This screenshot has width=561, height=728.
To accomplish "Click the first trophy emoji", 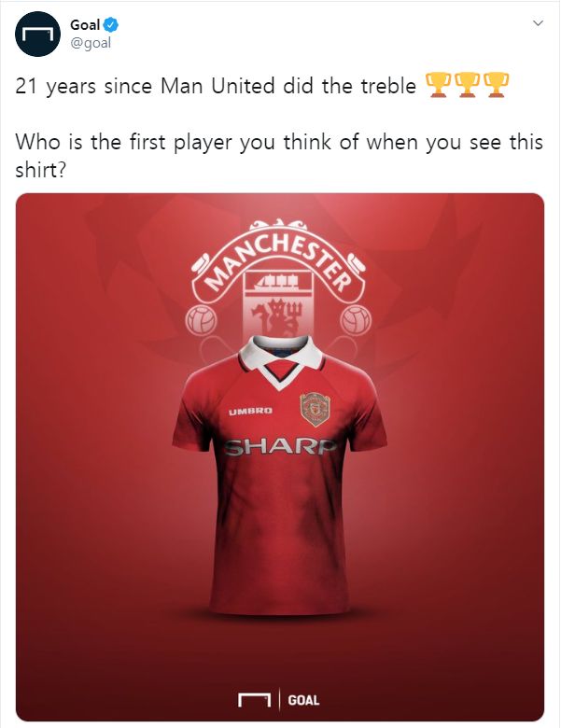I will pos(438,85).
